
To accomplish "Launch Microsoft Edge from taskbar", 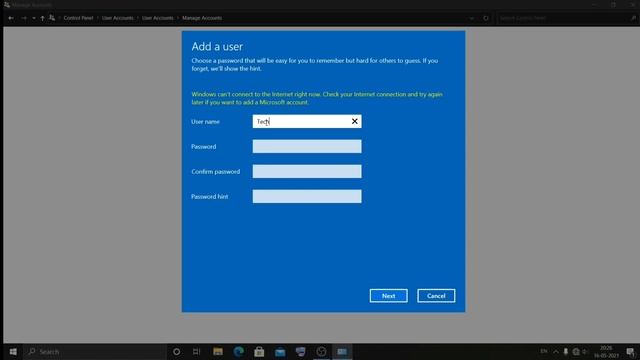I will (239, 351).
